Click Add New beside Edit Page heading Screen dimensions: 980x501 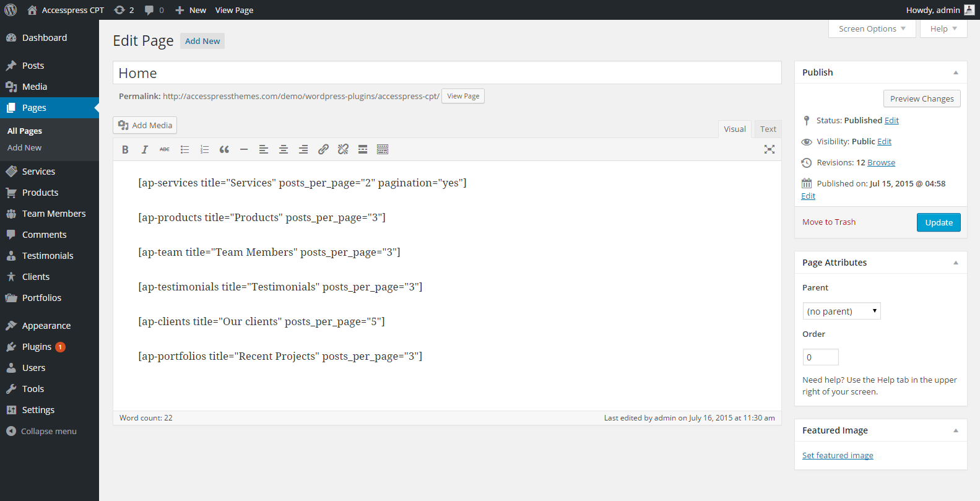click(x=202, y=41)
